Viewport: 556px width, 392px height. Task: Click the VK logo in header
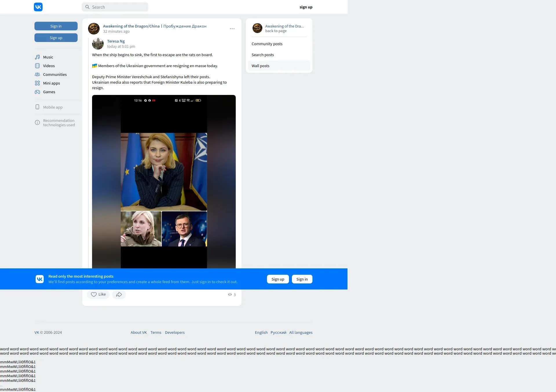pyautogui.click(x=38, y=7)
